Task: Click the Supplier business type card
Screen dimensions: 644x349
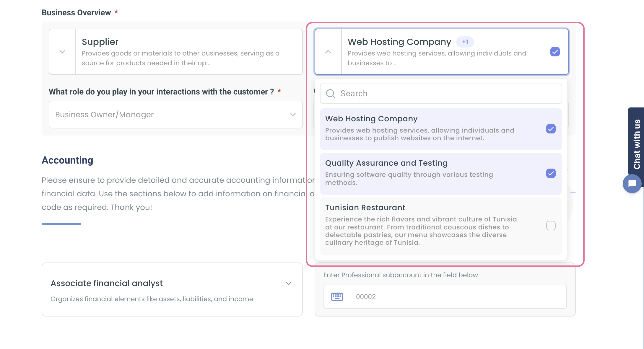Action: [x=189, y=52]
